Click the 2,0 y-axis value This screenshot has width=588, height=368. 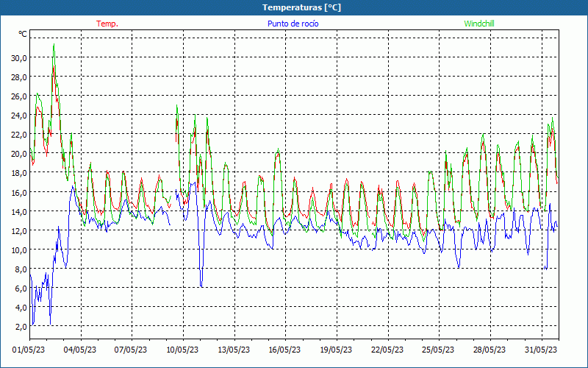pyautogui.click(x=21, y=326)
